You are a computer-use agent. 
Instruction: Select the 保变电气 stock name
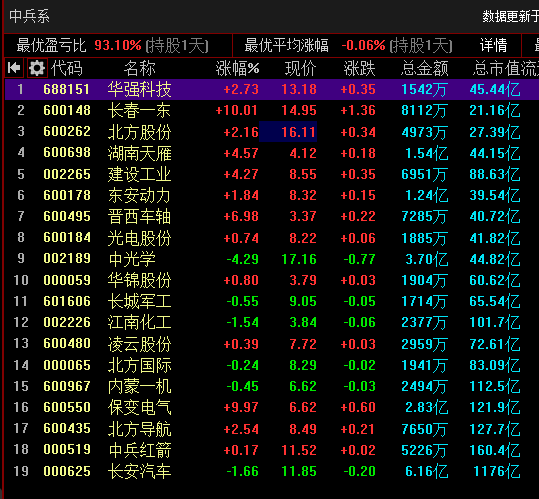point(140,407)
